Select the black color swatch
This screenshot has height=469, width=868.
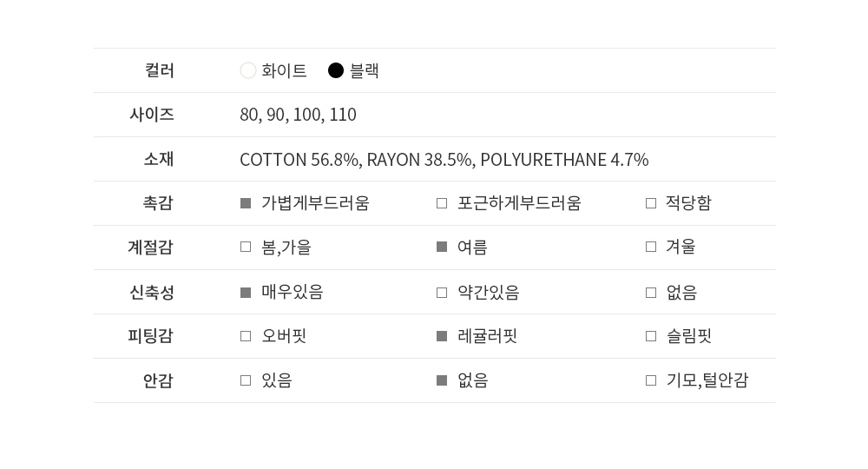pyautogui.click(x=336, y=70)
